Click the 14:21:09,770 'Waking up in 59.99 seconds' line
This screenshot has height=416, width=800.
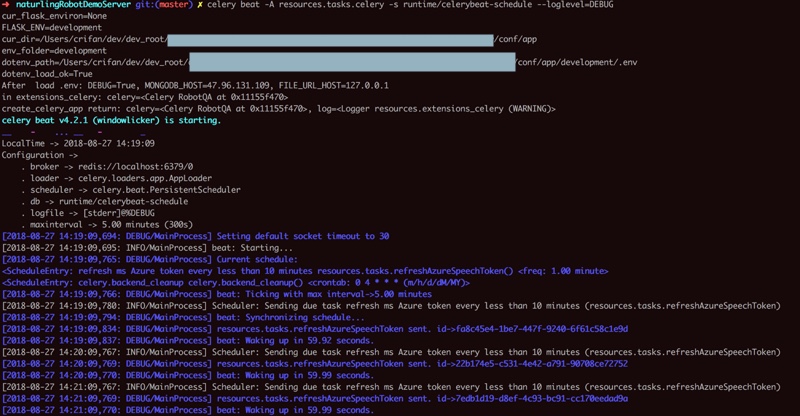point(188,410)
